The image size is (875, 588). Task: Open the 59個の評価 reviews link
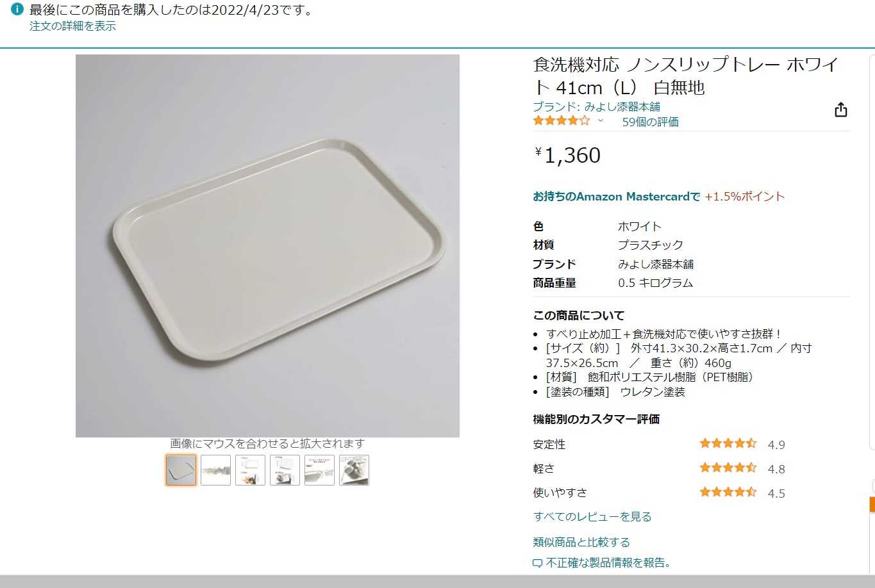pos(650,122)
